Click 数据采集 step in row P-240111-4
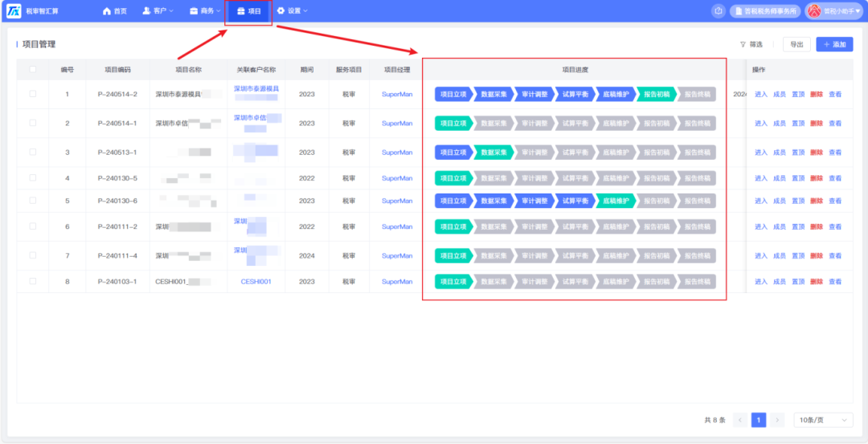 point(493,255)
